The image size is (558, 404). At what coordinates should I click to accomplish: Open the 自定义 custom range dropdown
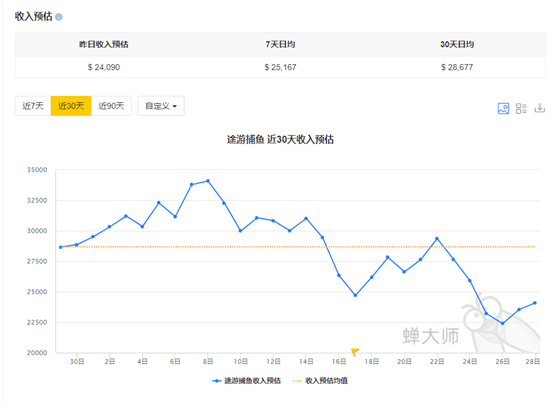coord(161,106)
